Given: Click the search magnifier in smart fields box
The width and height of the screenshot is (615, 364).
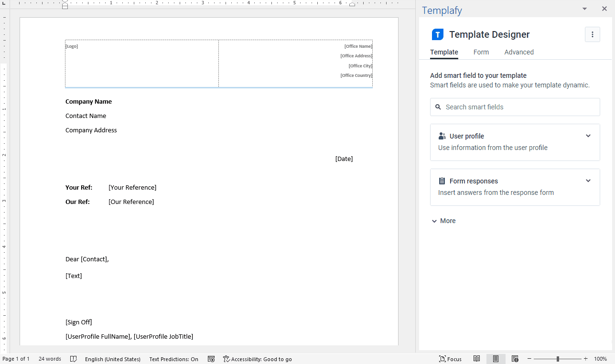Looking at the screenshot, I should coord(438,107).
